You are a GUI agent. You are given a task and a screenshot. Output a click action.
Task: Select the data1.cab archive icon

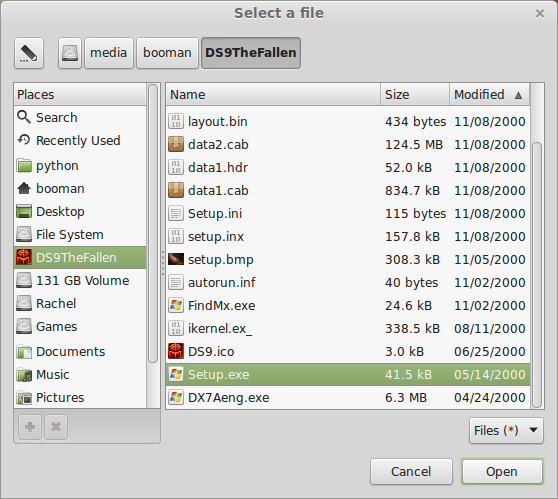[x=176, y=190]
